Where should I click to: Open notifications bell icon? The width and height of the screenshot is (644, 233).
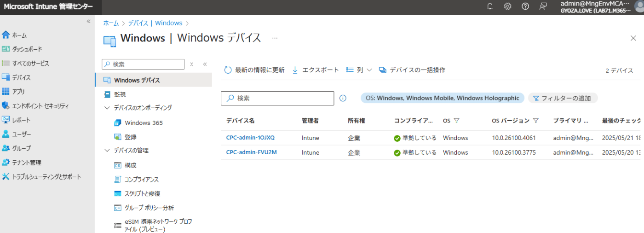(x=490, y=6)
